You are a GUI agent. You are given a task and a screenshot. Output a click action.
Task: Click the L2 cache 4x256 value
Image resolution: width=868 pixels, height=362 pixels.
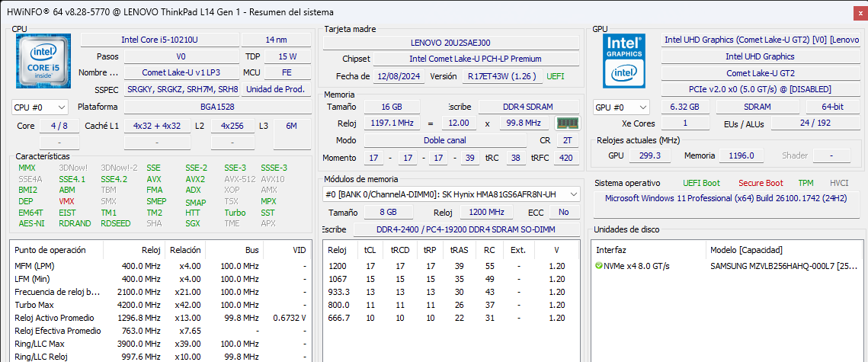(232, 126)
